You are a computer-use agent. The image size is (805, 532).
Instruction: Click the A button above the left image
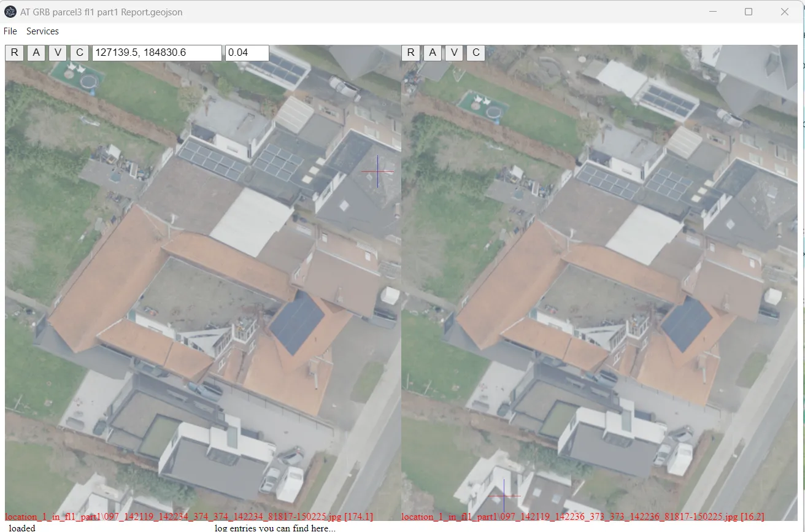click(36, 53)
